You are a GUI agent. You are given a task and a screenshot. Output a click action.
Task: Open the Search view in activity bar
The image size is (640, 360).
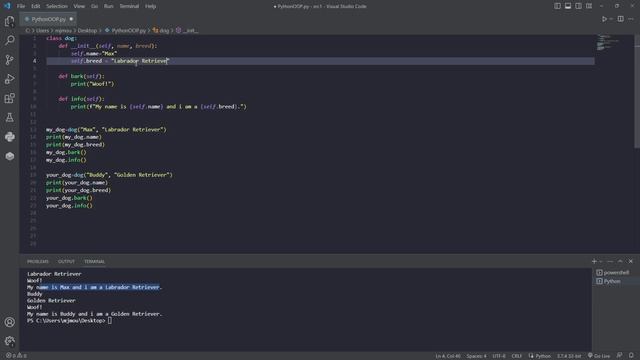tap(9, 40)
